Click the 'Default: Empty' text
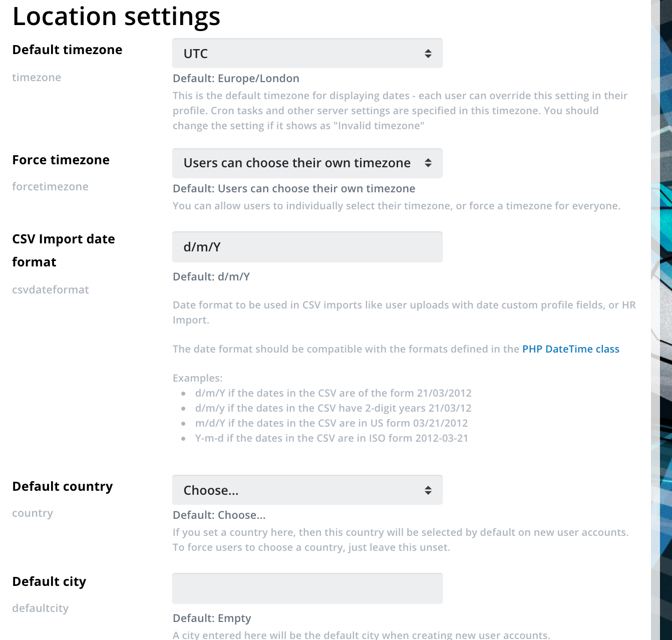This screenshot has height=640, width=672. click(x=212, y=618)
